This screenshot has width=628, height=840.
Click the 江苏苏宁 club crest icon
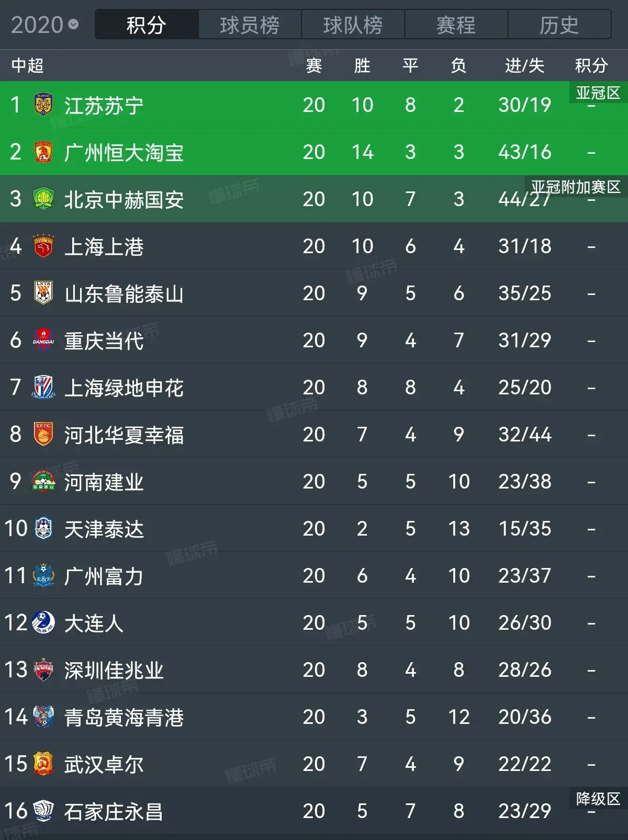(x=43, y=105)
